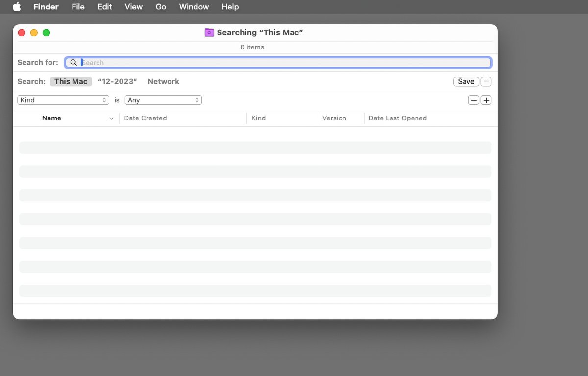588x376 pixels.
Task: Expand the Any value dropdown
Action: coord(163,100)
